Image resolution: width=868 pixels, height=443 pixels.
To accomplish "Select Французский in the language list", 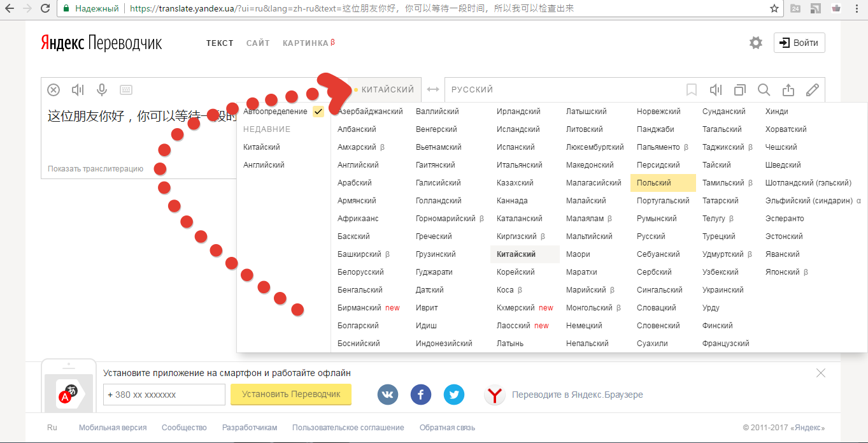I will click(726, 344).
